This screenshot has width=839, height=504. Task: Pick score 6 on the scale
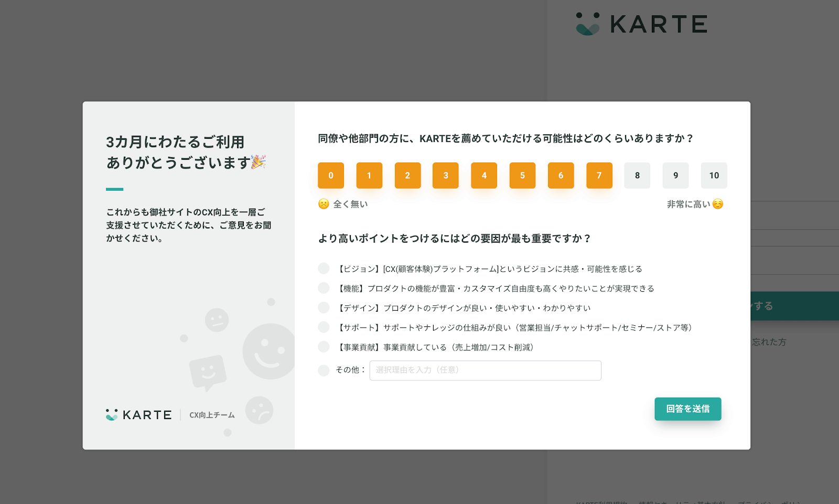click(x=561, y=176)
